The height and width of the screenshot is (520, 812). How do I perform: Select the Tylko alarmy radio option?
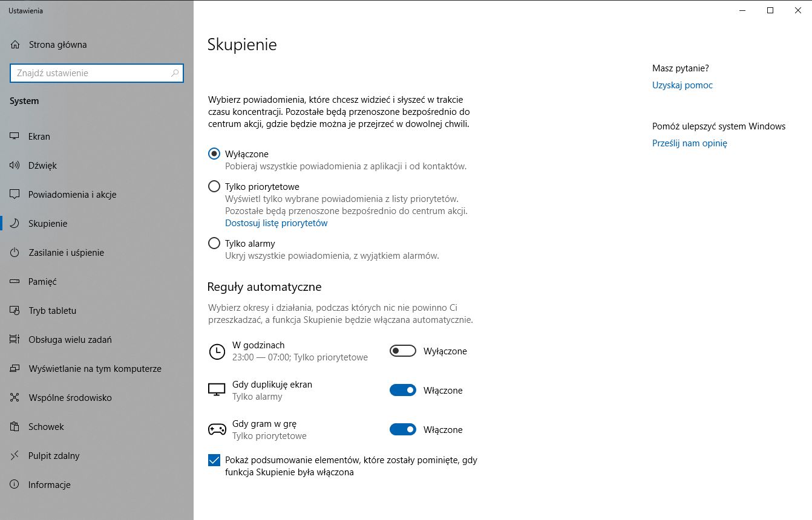click(214, 243)
